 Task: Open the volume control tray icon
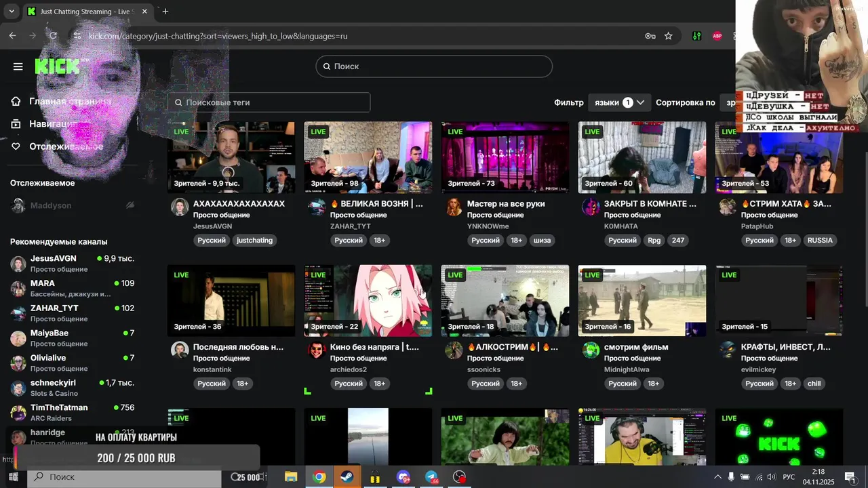pyautogui.click(x=771, y=477)
